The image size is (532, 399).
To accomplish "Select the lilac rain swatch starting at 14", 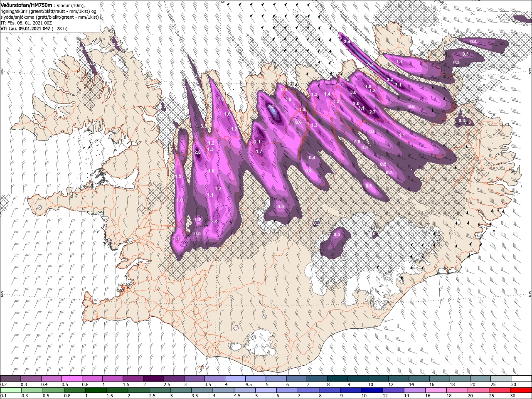I will pyautogui.click(x=414, y=390).
